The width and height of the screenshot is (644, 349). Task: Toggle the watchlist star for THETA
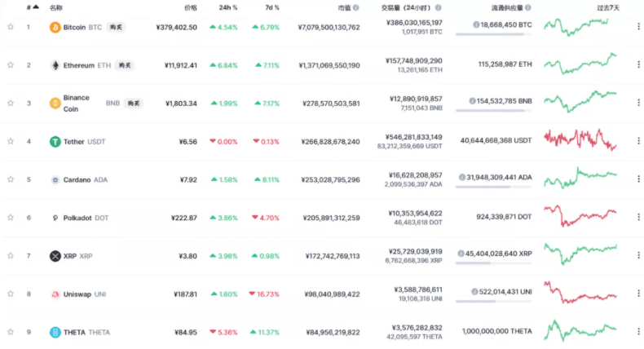pos(11,332)
